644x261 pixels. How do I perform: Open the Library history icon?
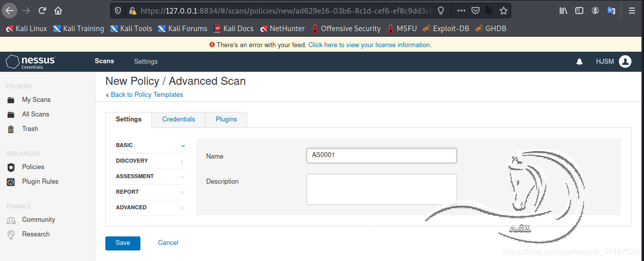point(563,11)
